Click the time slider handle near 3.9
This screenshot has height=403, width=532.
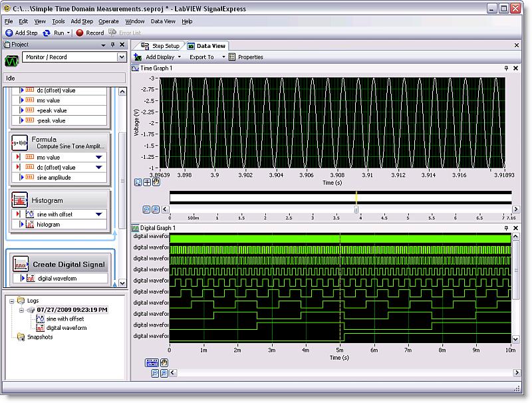pyautogui.click(x=356, y=209)
